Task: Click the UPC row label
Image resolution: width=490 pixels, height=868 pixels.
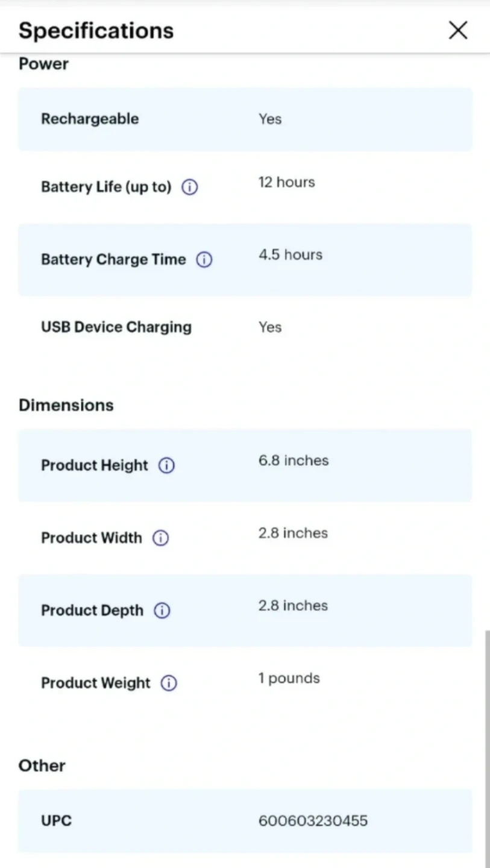Action: [56, 821]
